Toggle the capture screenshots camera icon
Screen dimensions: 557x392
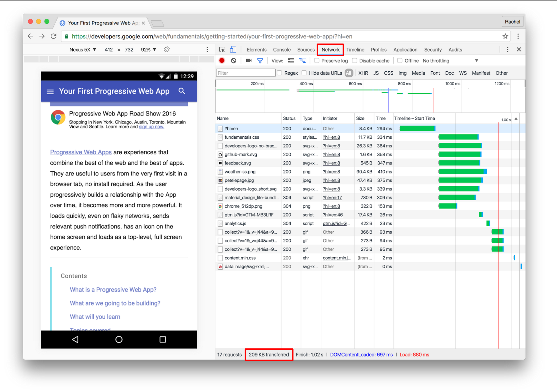click(x=249, y=60)
